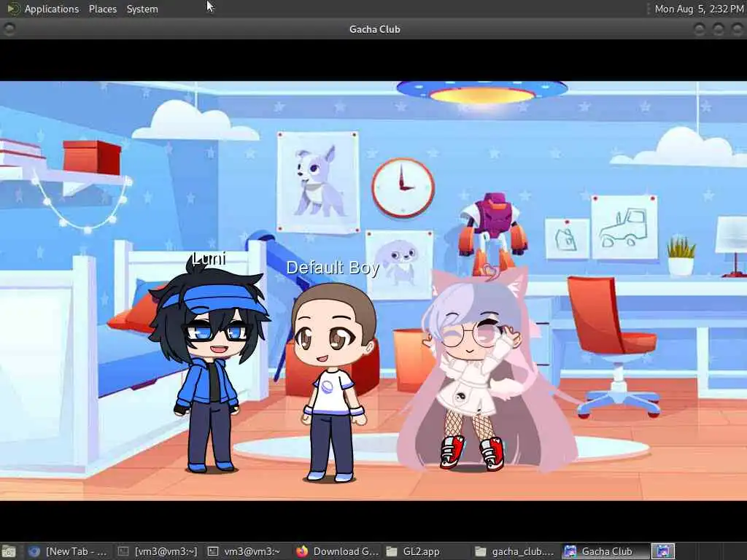Click the Luni character in blue hoodie
Screen dimensions: 747x560
208,367
